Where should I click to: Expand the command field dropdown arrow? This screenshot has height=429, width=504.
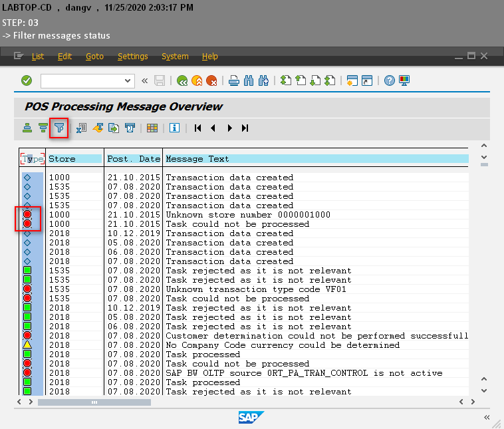[x=128, y=80]
